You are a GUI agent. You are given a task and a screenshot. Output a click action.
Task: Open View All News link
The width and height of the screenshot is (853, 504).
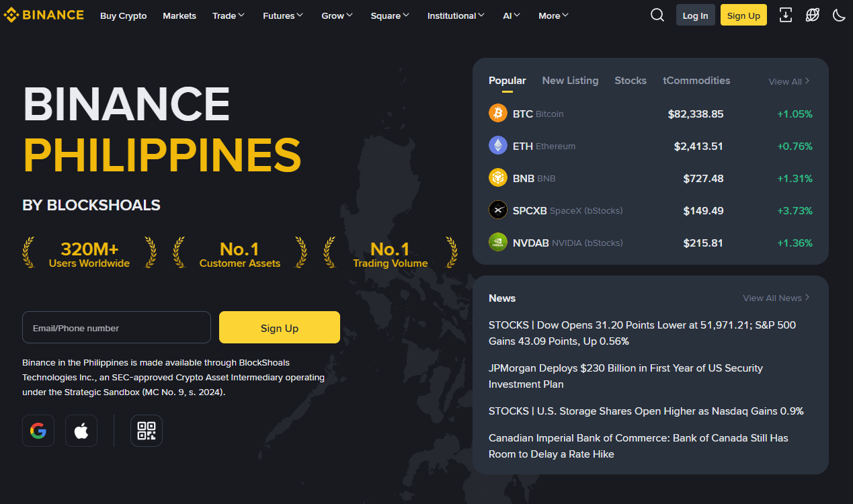[776, 298]
